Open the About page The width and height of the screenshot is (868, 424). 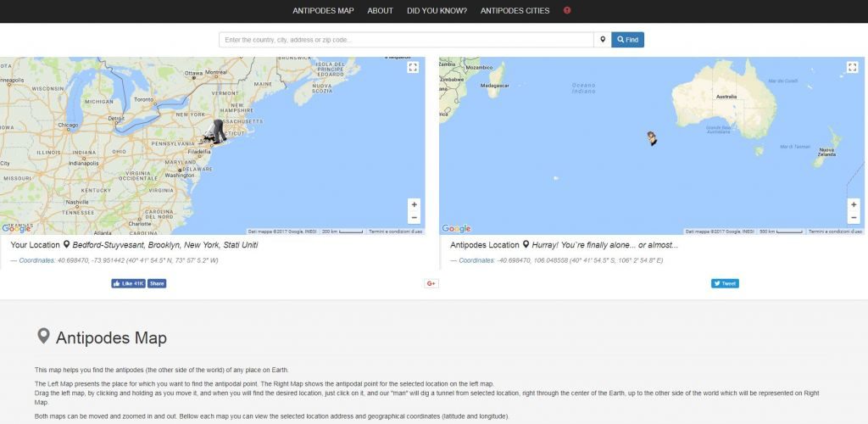[381, 10]
